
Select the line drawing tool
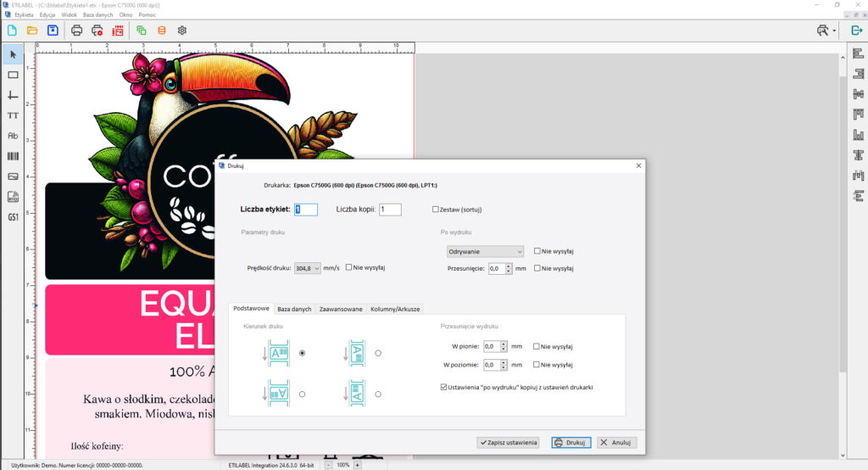[x=13, y=95]
